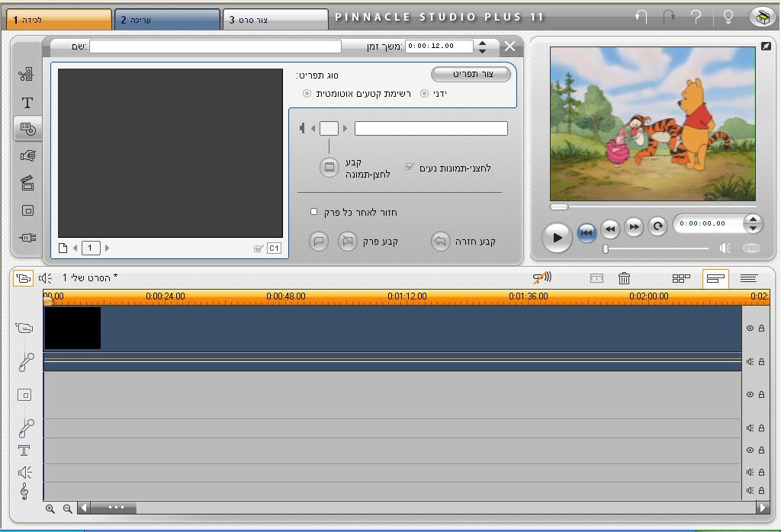The image size is (781, 532).
Task: Click the redo arrow in title bar
Action: [x=669, y=17]
